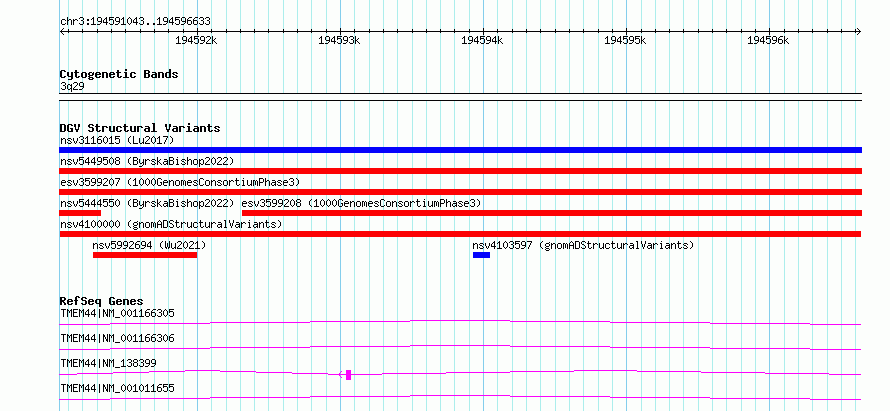Screen dimensions: 890x411
Task: Open the nsv4100000 (gnomADStructuralVariants) label
Action: [x=171, y=224]
